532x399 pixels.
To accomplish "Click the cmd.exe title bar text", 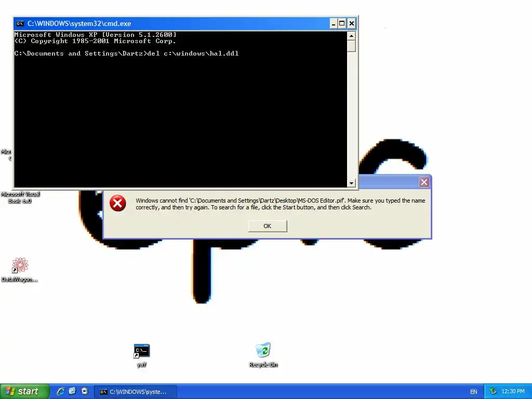I will [x=79, y=24].
